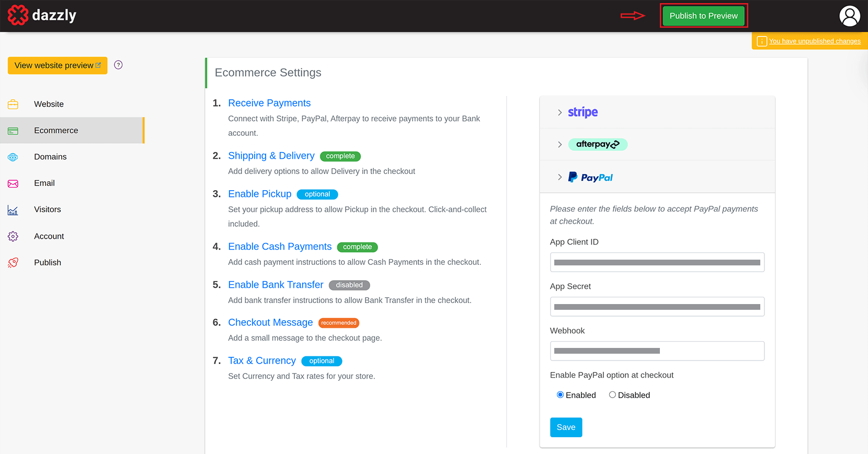This screenshot has width=868, height=454.
Task: Click the Visitors chart icon
Action: (x=13, y=210)
